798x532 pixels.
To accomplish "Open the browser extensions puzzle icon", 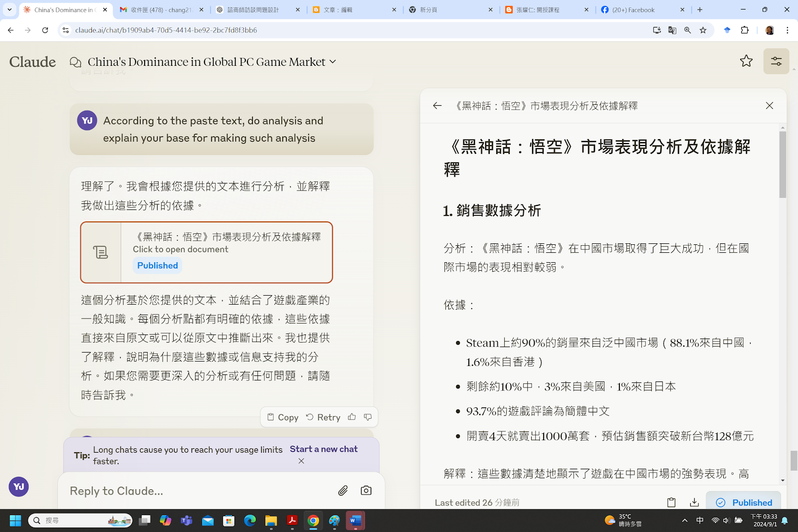I will 745,30.
